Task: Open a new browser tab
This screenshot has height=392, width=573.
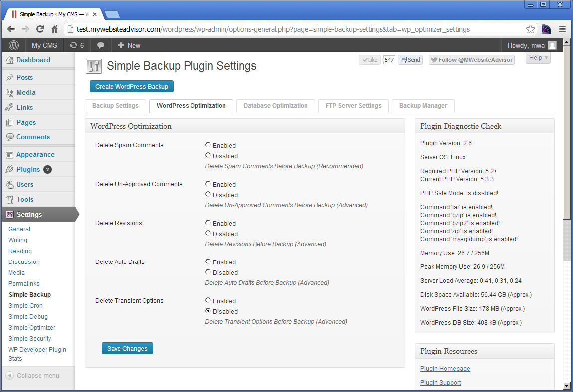Action: [112, 14]
